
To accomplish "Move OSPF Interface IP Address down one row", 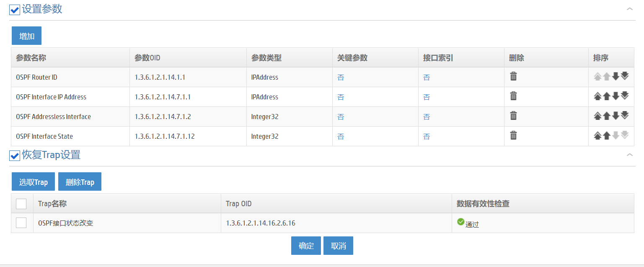I will coord(616,96).
